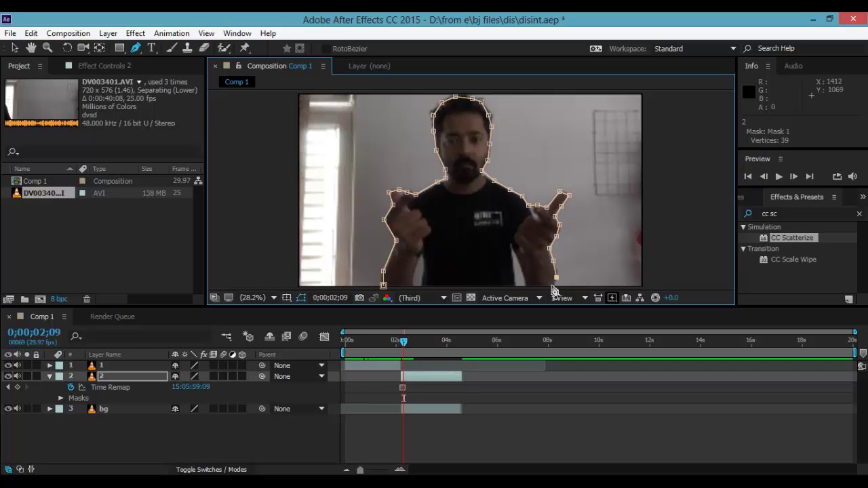Play the preview
The image size is (868, 488).
coord(778,176)
